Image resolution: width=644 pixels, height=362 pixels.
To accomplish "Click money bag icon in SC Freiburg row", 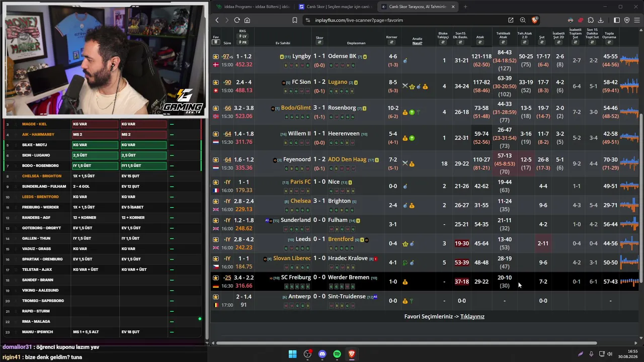I will 405,282.
